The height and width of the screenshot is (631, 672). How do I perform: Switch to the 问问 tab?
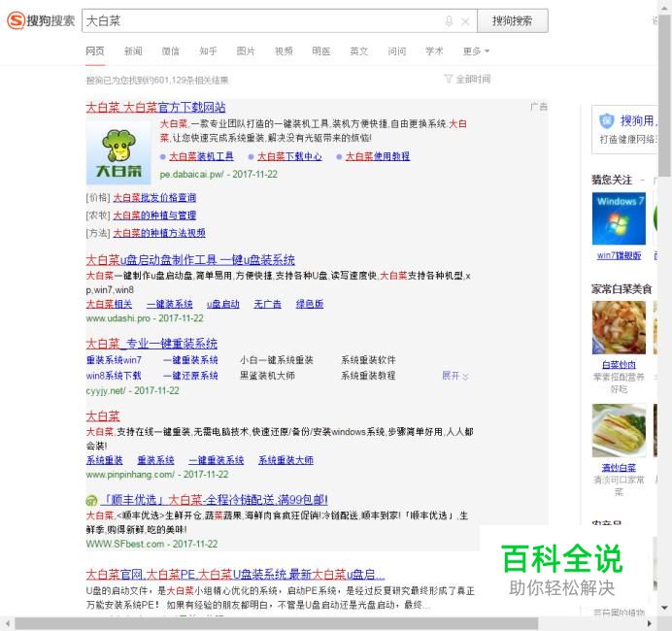[x=397, y=51]
